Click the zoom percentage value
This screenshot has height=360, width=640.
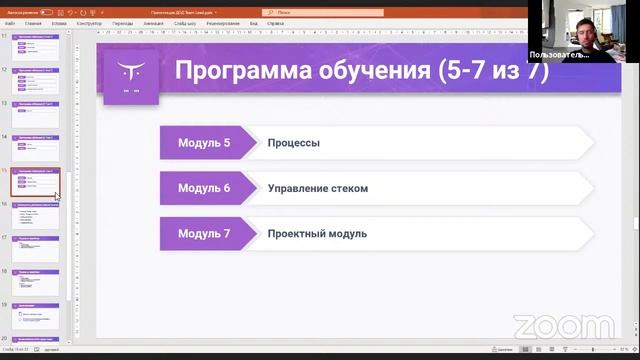pyautogui.click(x=624, y=349)
